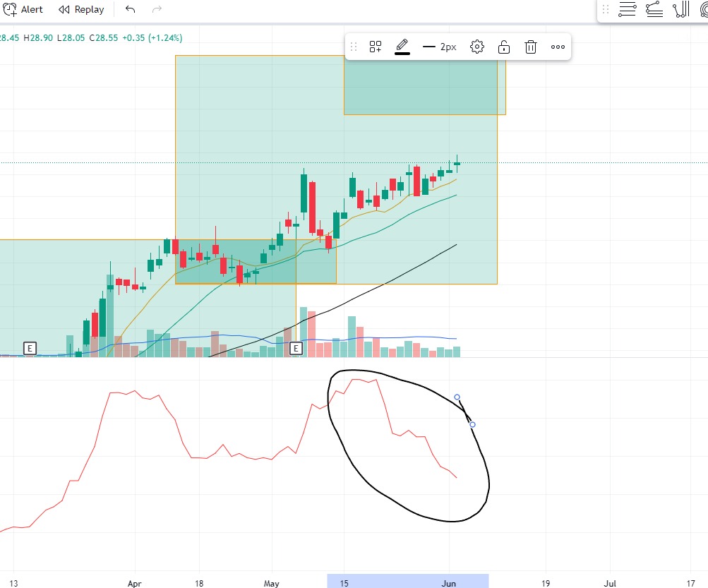Image resolution: width=708 pixels, height=588 pixels.
Task: Open the drawing settings gear
Action: point(476,47)
